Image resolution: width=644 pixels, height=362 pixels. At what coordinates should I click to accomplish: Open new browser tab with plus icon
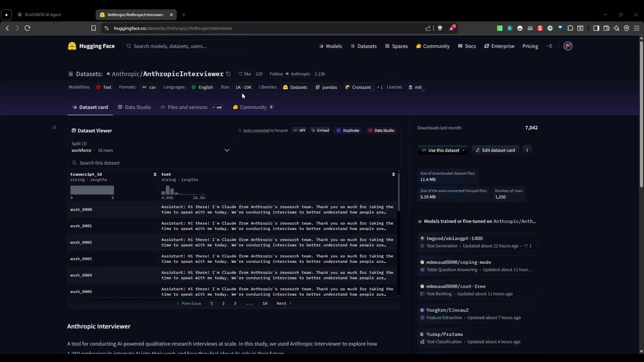pos(184,14)
